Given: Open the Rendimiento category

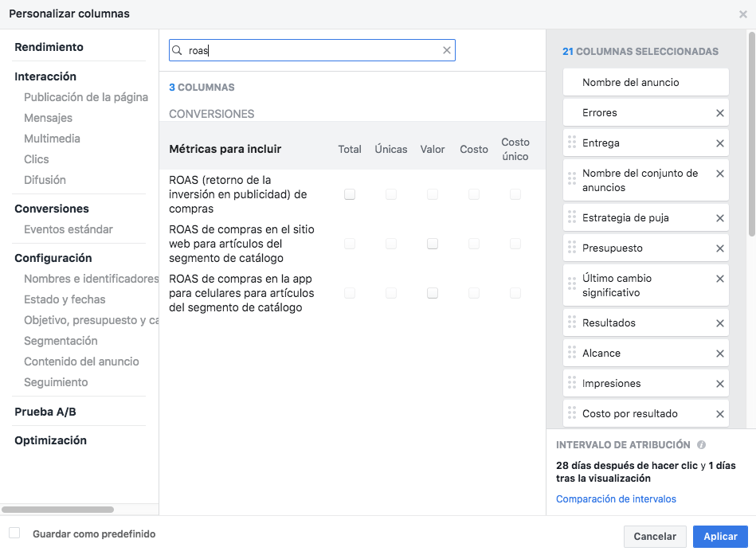Looking at the screenshot, I should tap(49, 47).
